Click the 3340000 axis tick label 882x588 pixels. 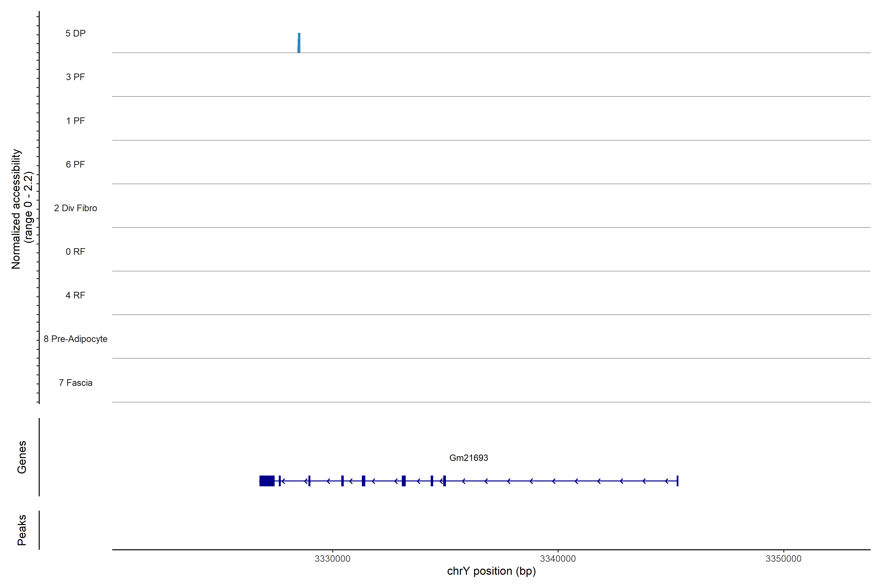coord(558,558)
